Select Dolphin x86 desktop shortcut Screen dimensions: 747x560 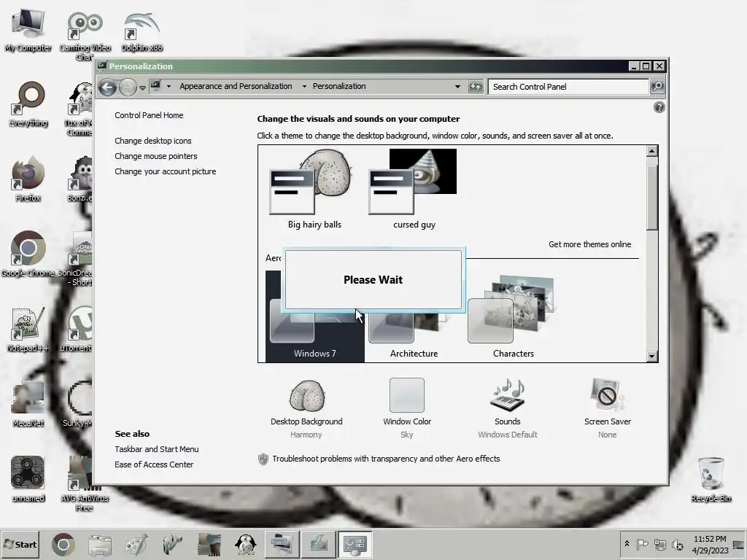tap(142, 31)
